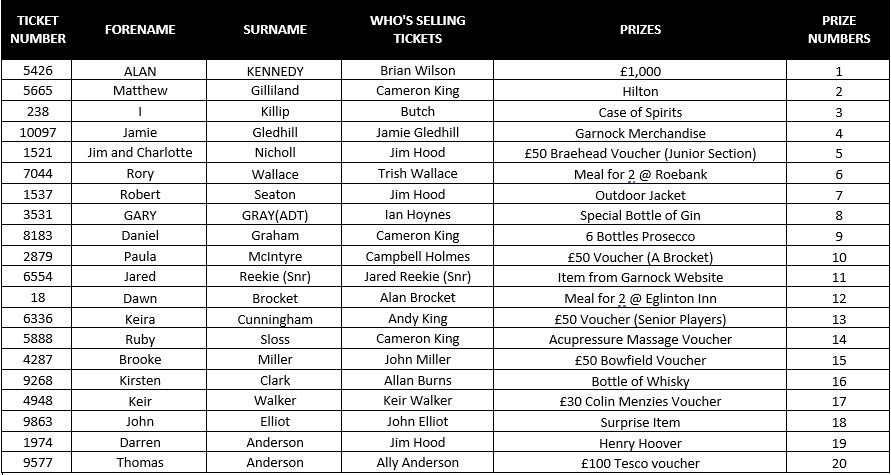Image resolution: width=891 pixels, height=475 pixels.
Task: Click ticket number 5426 cell
Action: tap(37, 70)
